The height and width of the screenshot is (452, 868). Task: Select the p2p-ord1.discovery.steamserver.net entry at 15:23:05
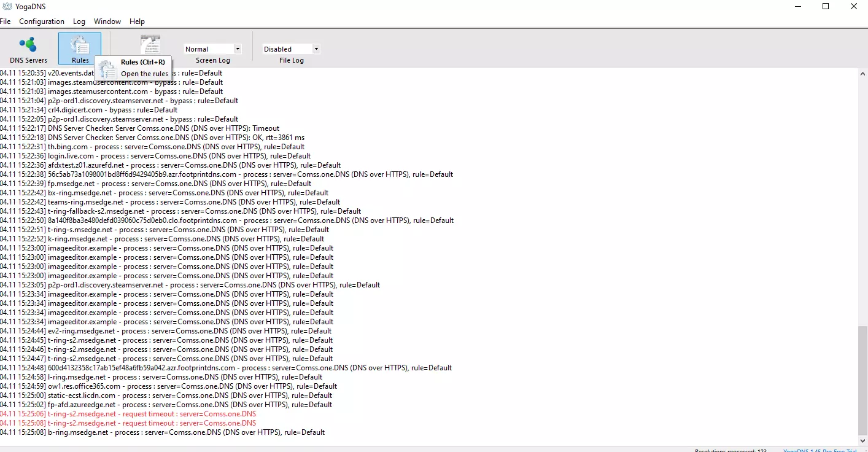[190, 285]
